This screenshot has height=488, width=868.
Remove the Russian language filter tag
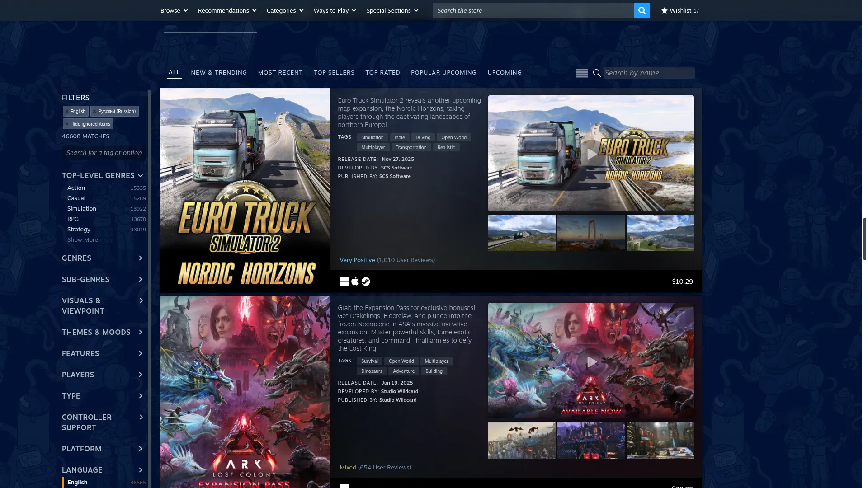(x=94, y=111)
